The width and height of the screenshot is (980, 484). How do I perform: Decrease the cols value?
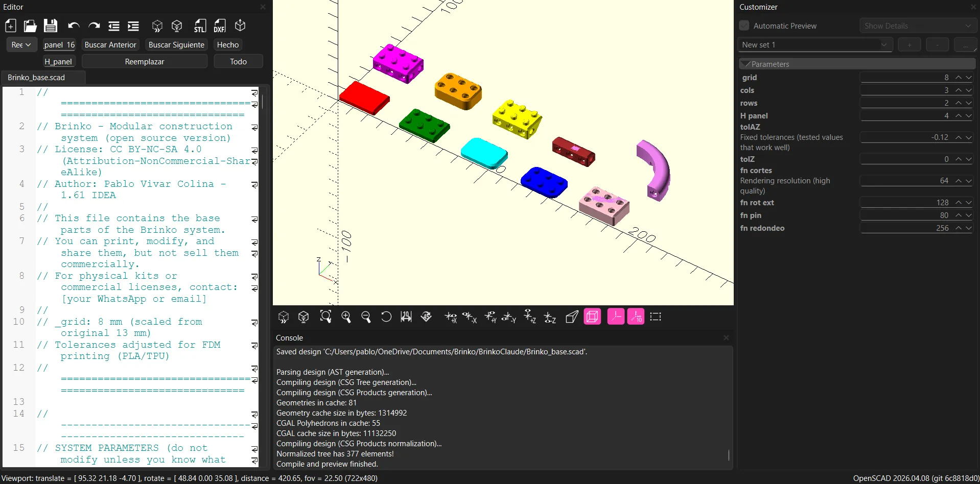coord(969,90)
